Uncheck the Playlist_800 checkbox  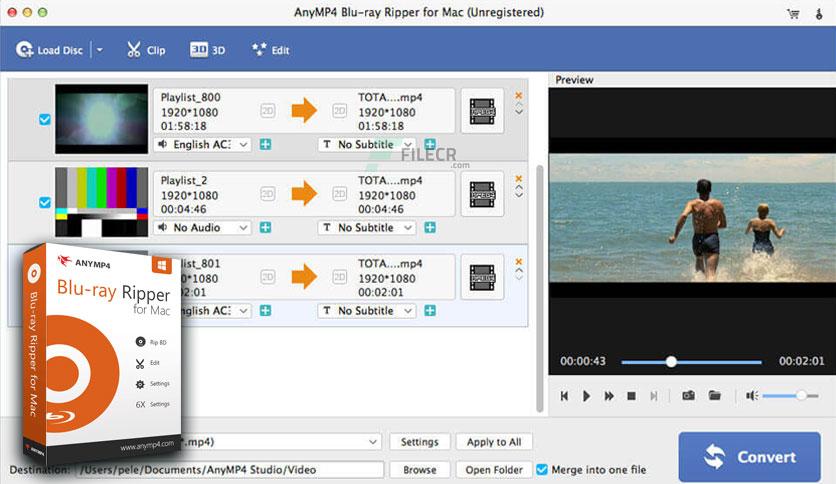click(x=44, y=119)
